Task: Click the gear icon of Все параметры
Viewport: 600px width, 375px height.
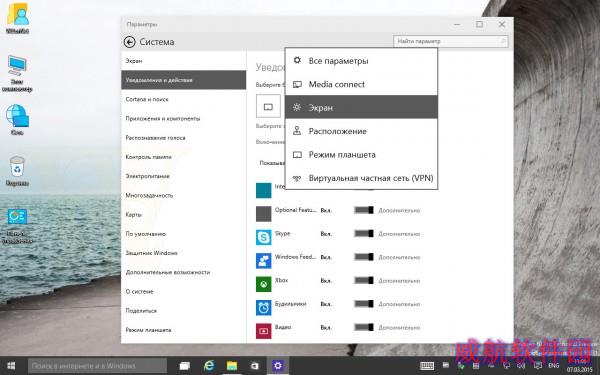Action: 297,60
